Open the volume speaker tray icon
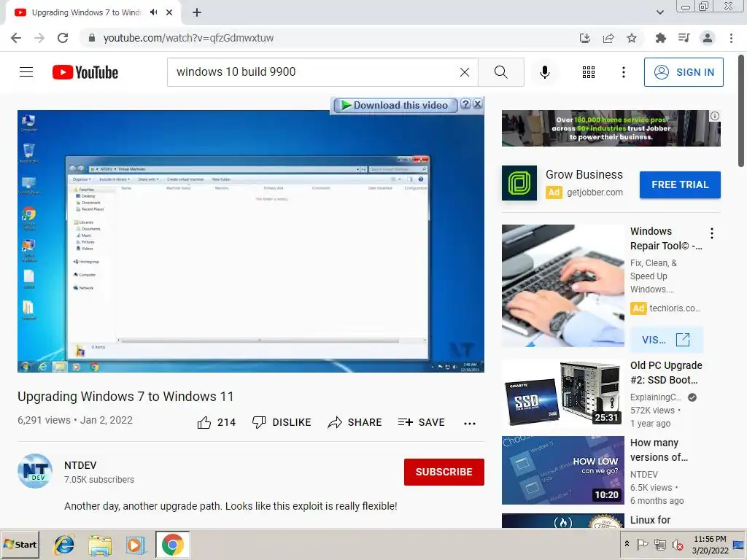The height and width of the screenshot is (560, 747). [x=677, y=544]
